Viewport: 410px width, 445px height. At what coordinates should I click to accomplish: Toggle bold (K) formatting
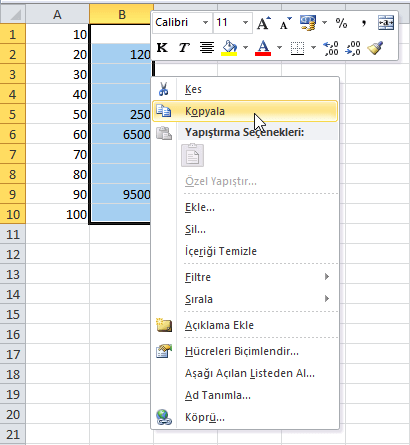(x=162, y=48)
